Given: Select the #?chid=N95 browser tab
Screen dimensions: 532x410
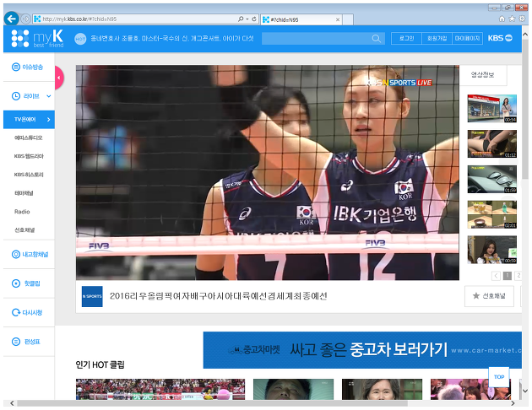Looking at the screenshot, I should 301,19.
